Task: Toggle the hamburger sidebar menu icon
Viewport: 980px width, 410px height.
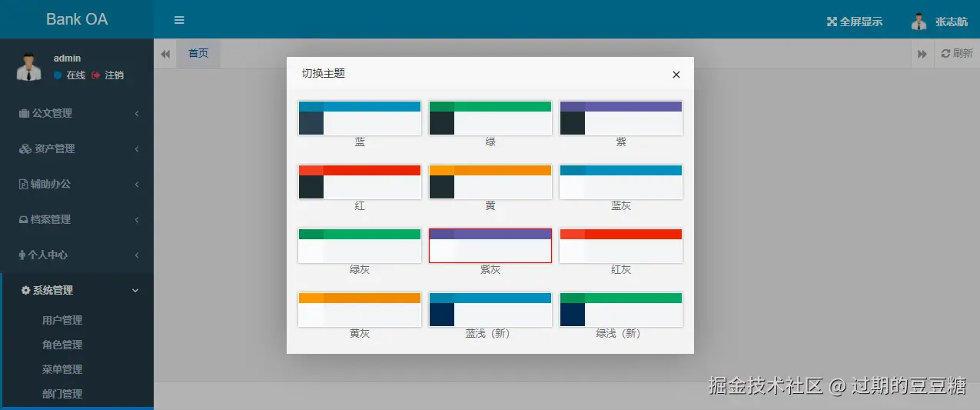Action: [x=179, y=20]
